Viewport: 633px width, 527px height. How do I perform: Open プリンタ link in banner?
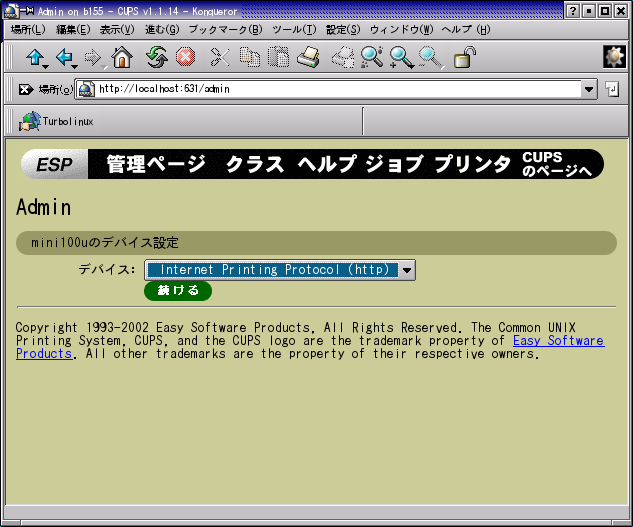[472, 164]
